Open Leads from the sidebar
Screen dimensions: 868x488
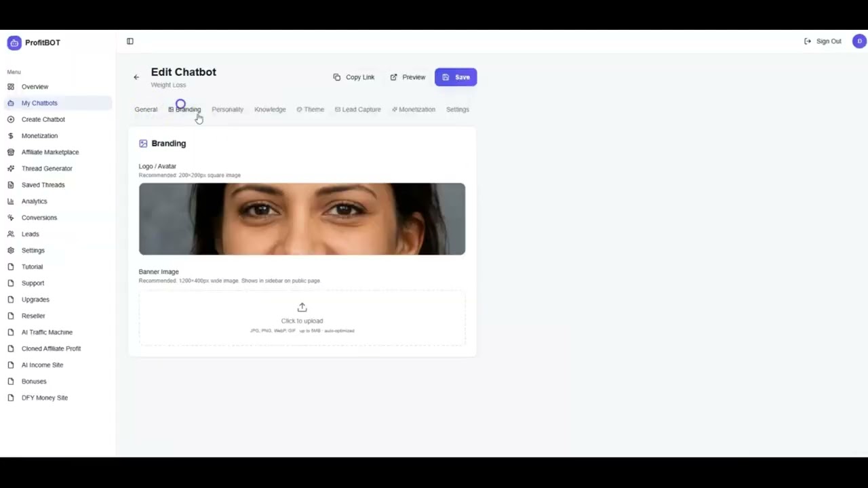click(x=58, y=234)
